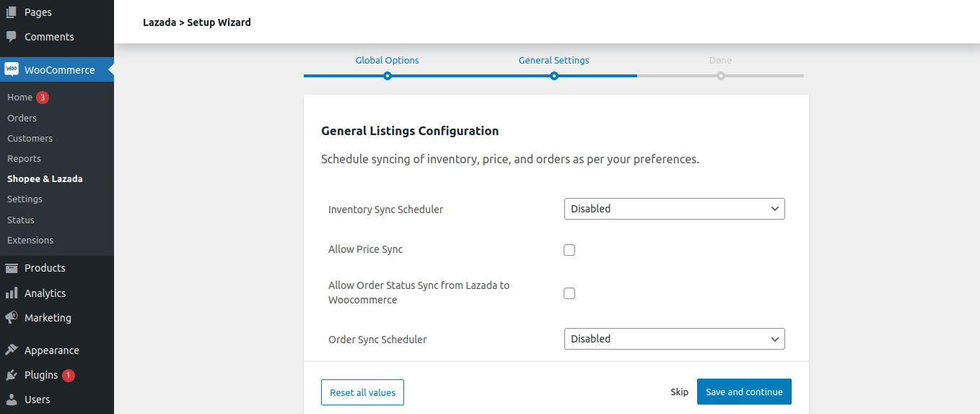
Task: Click the WooCommerce logo icon
Action: [x=12, y=69]
